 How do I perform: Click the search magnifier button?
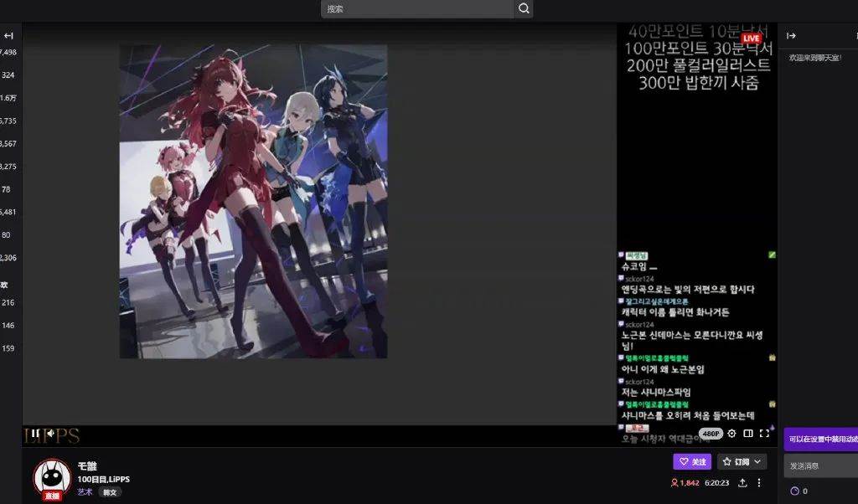click(x=524, y=8)
